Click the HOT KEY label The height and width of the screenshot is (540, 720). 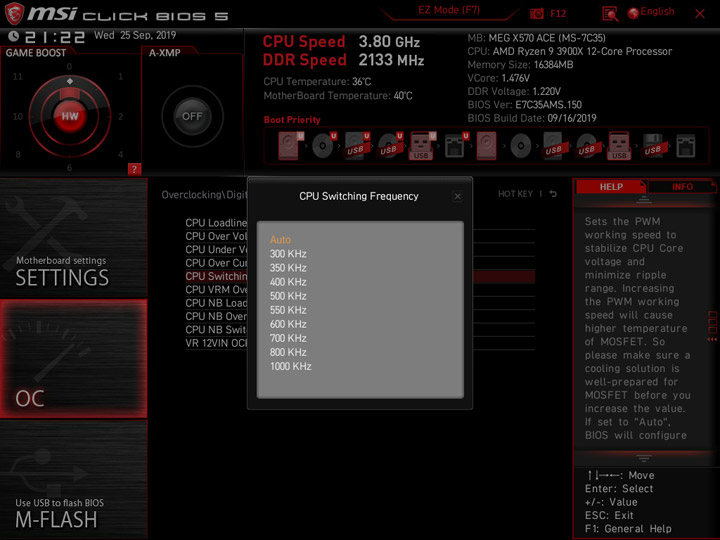coord(515,194)
